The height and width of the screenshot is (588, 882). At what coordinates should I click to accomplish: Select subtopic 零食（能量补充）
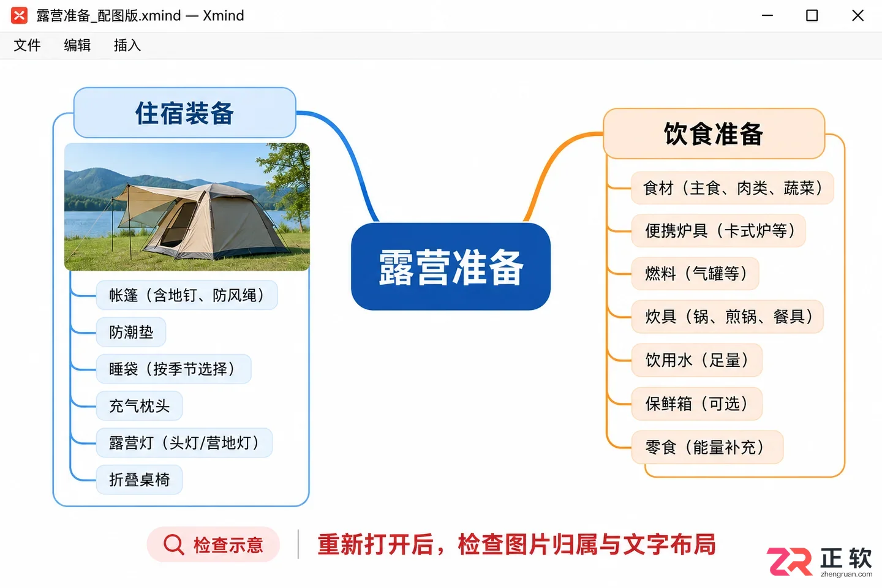click(707, 447)
